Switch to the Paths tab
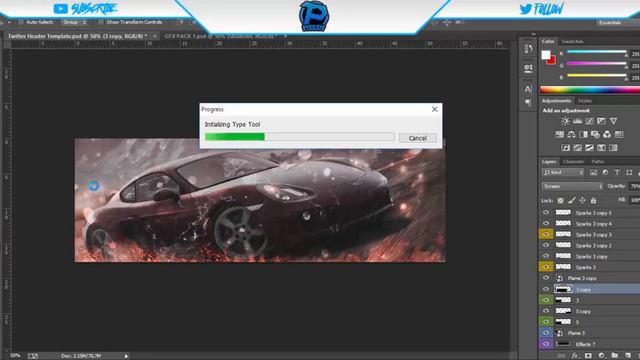Viewport: 640px width, 360px height. 598,162
